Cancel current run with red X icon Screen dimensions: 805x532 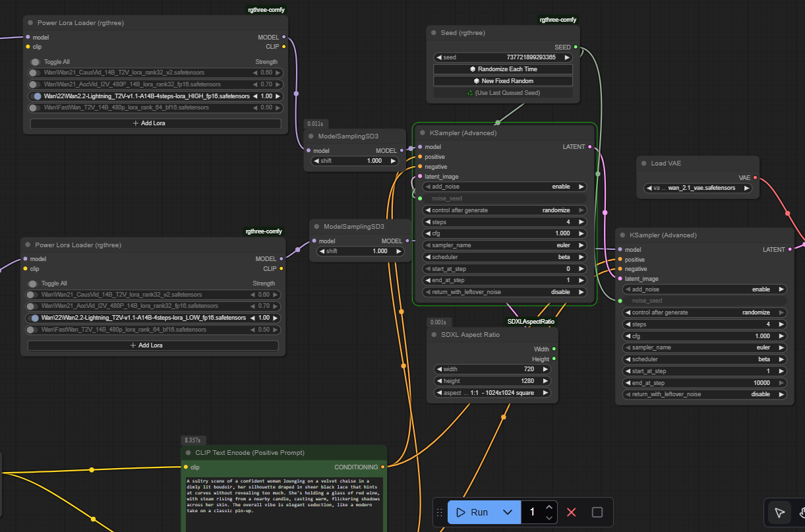572,512
